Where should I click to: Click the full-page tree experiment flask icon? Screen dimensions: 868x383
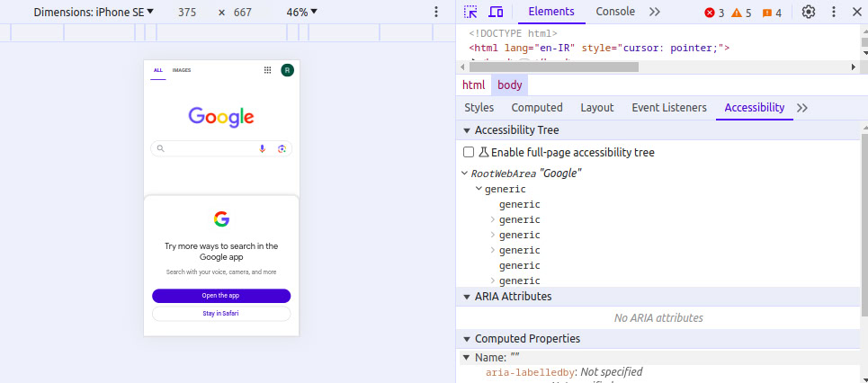(x=484, y=152)
